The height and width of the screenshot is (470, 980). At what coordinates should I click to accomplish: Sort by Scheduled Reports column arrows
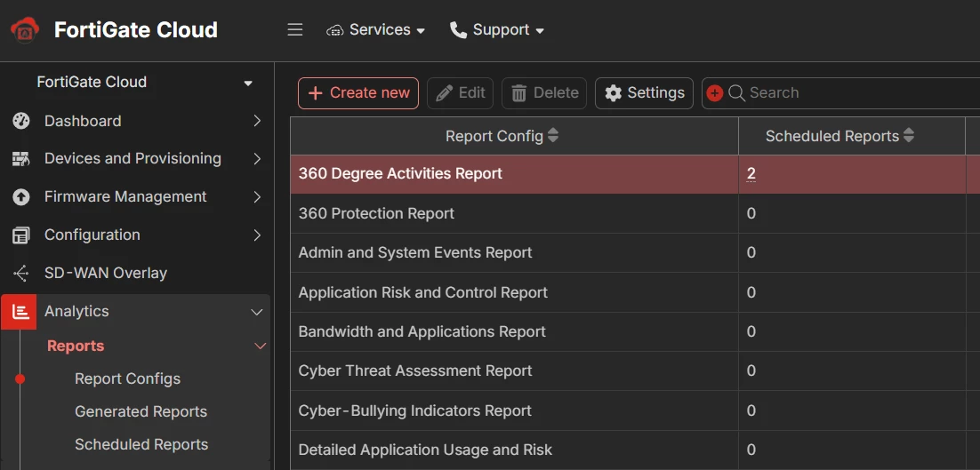coord(909,135)
